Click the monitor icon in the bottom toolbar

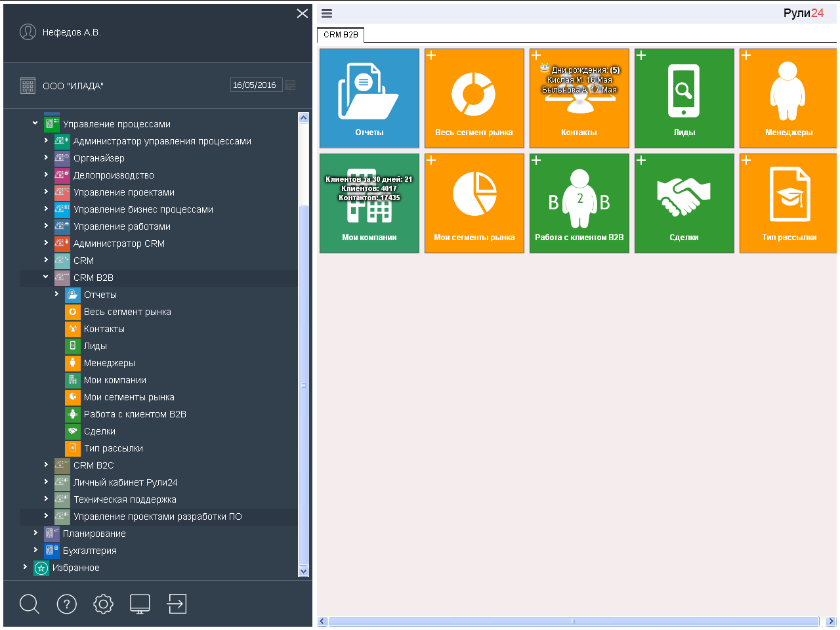140,604
